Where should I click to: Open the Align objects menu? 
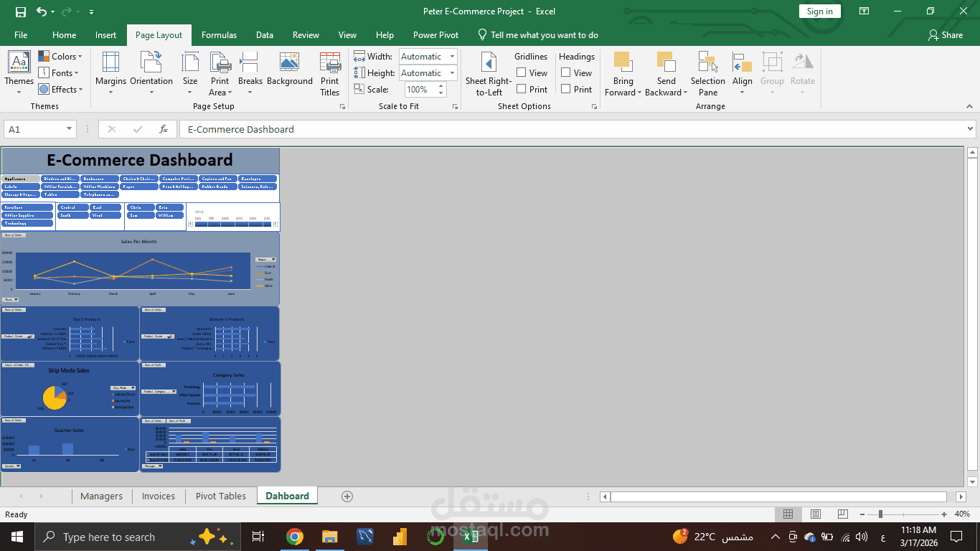click(x=743, y=73)
